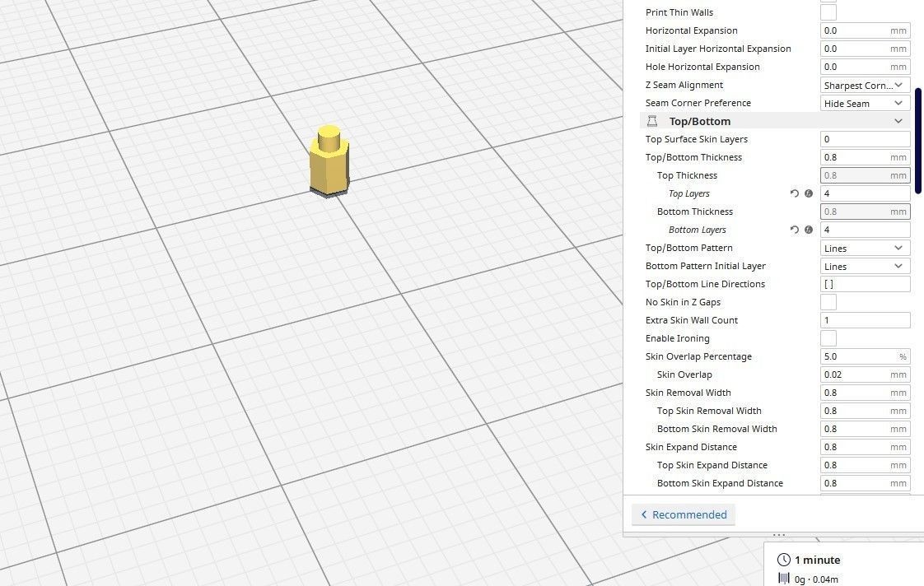Focus the Top/Bottom Line Directions field
924x586 pixels.
click(x=865, y=284)
